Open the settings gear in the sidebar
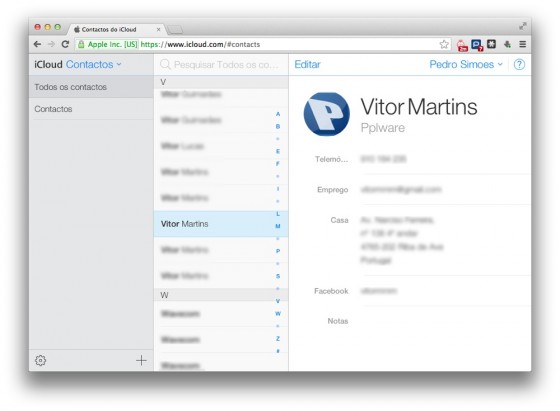The image size is (560, 411). pyautogui.click(x=40, y=360)
